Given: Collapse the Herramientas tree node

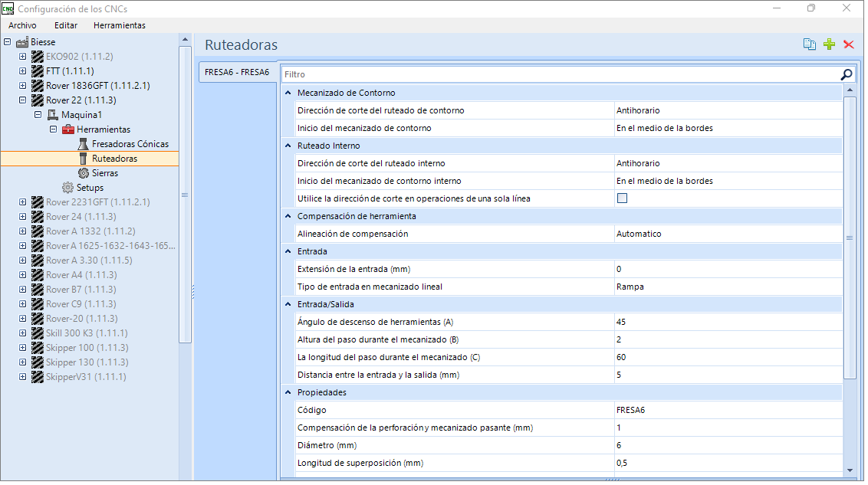Looking at the screenshot, I should (x=53, y=129).
